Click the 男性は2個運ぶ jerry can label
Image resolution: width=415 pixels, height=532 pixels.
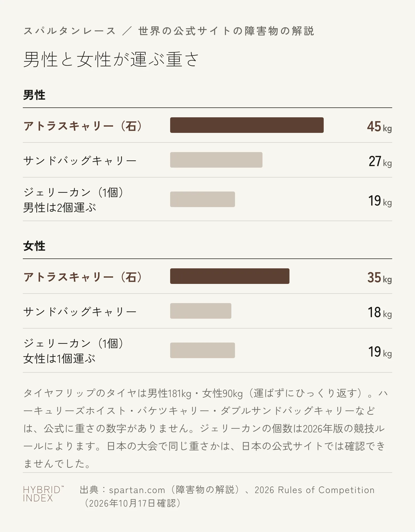click(60, 208)
